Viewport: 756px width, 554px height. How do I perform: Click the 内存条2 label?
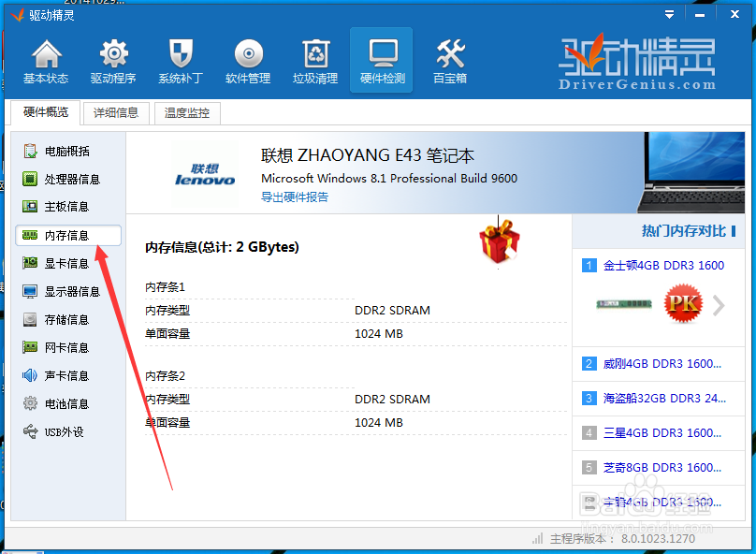pos(165,375)
